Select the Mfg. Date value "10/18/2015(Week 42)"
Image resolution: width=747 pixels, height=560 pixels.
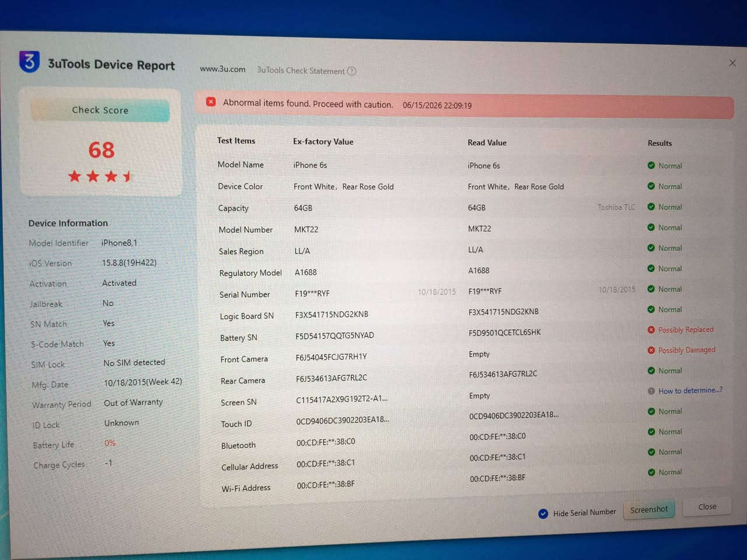coord(143,382)
